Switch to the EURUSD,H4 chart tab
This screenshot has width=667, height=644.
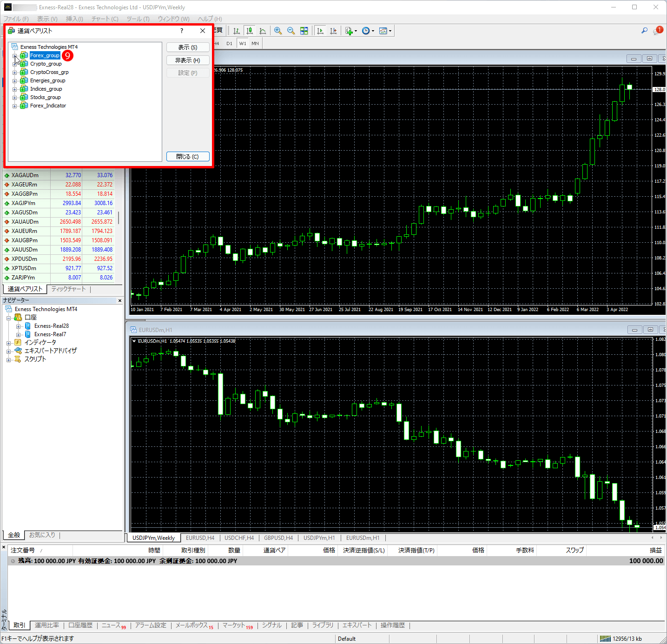point(200,538)
